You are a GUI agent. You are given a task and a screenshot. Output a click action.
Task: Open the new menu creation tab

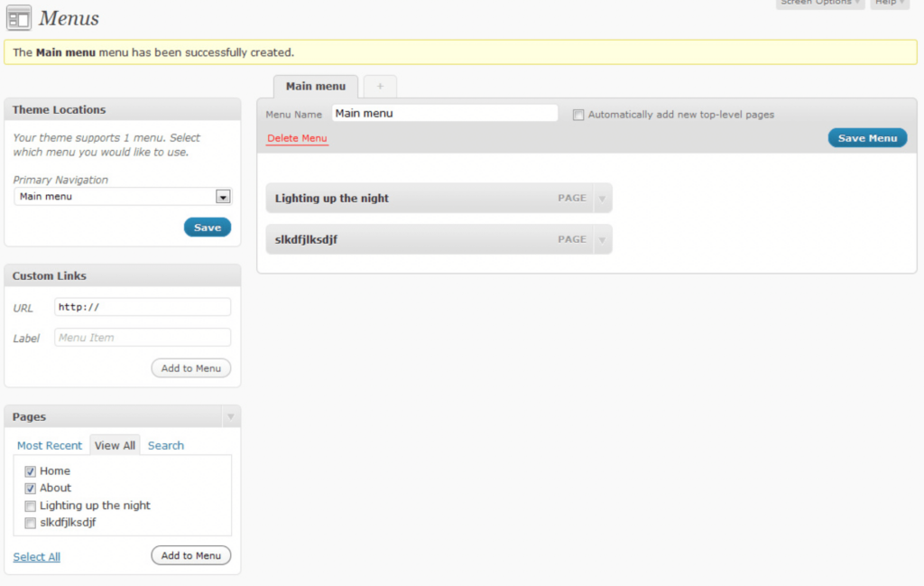(380, 86)
